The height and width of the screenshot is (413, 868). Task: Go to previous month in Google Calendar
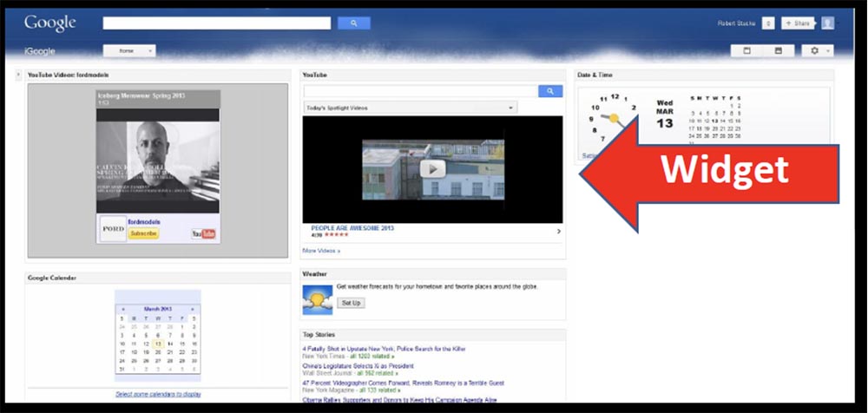pos(123,309)
